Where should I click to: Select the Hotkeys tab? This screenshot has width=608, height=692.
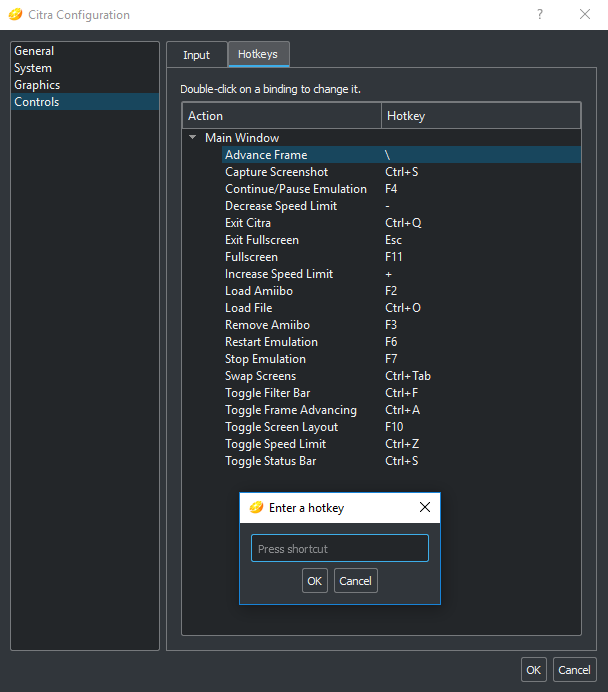coord(258,54)
